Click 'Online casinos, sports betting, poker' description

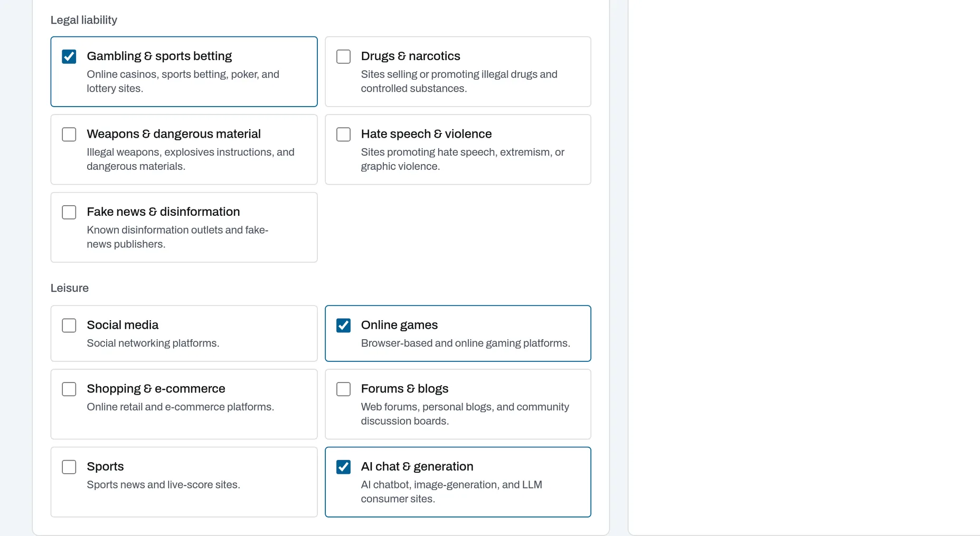coord(183,81)
